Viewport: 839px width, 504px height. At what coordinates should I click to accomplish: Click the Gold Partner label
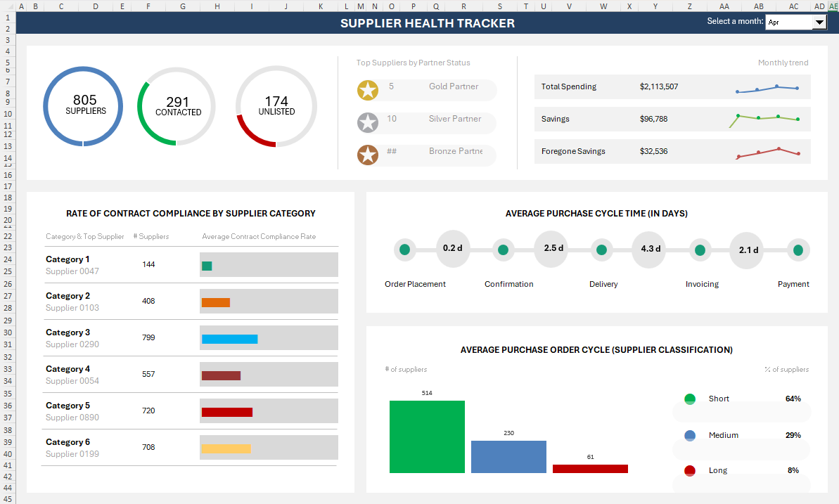(453, 86)
